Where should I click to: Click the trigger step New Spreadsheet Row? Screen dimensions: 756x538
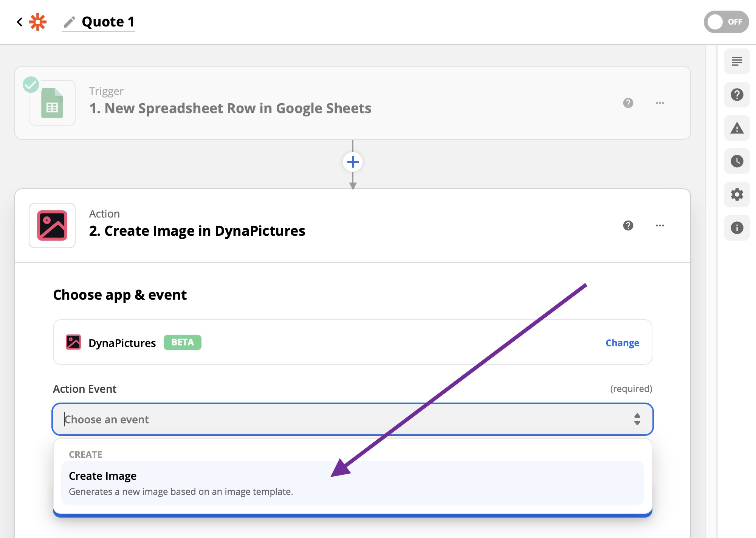pos(230,108)
